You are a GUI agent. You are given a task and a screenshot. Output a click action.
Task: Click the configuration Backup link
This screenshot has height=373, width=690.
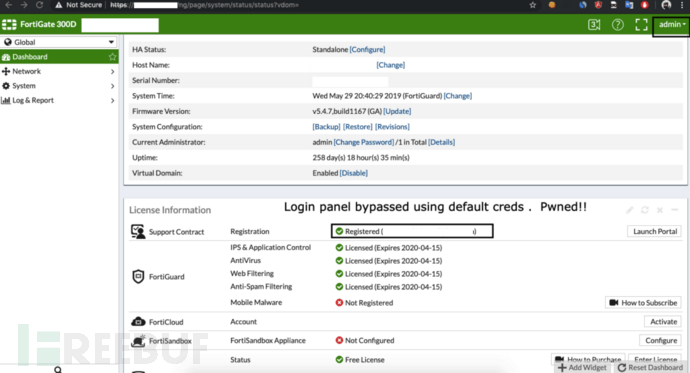(x=326, y=127)
